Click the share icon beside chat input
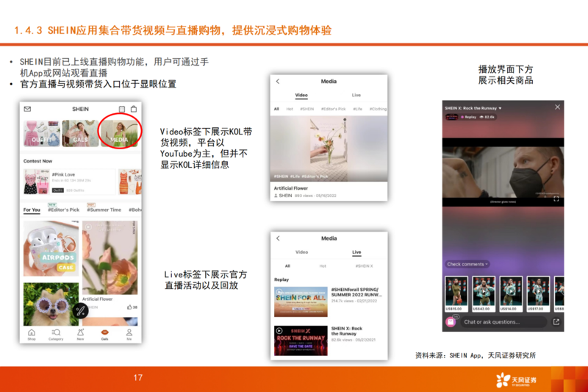This screenshot has width=588, height=392. pos(556,321)
